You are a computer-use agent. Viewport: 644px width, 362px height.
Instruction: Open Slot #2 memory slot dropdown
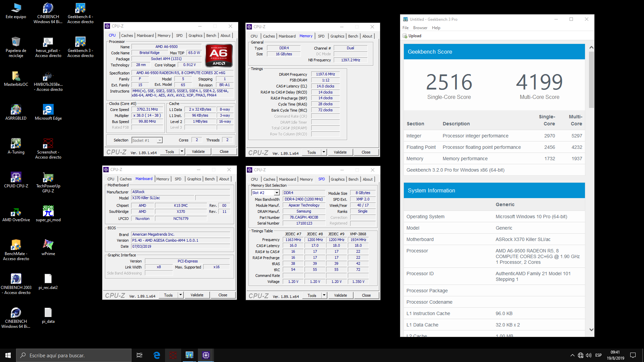tap(265, 193)
